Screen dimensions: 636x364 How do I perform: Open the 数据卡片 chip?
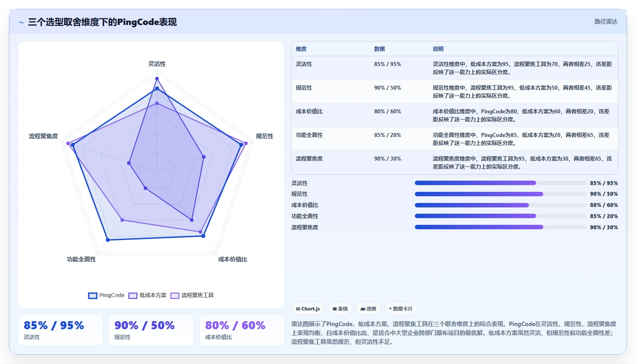401,309
